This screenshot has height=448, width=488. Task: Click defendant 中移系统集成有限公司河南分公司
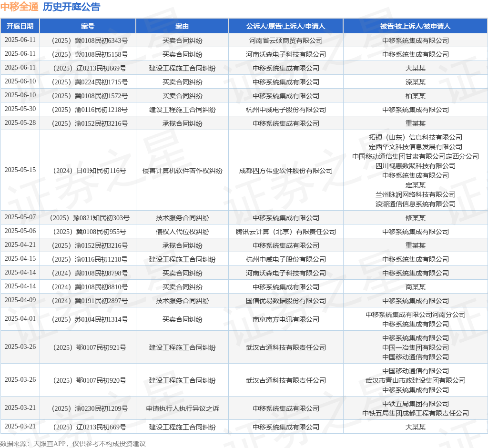[x=415, y=315]
